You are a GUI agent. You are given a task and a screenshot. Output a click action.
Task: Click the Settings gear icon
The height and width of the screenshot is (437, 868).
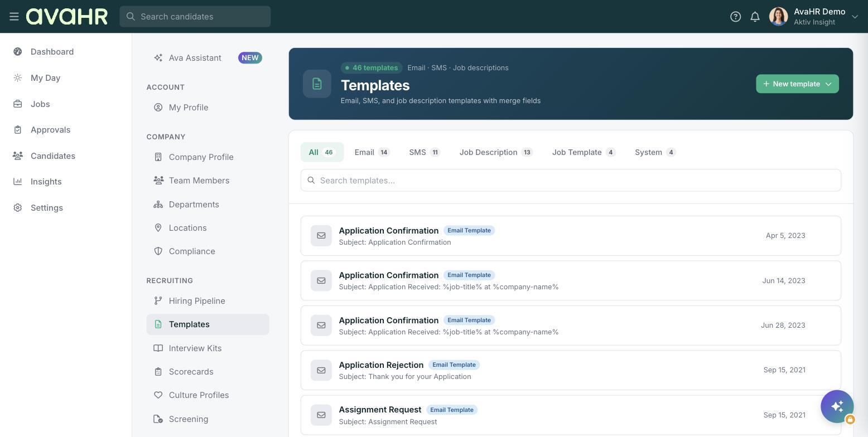[x=18, y=208]
